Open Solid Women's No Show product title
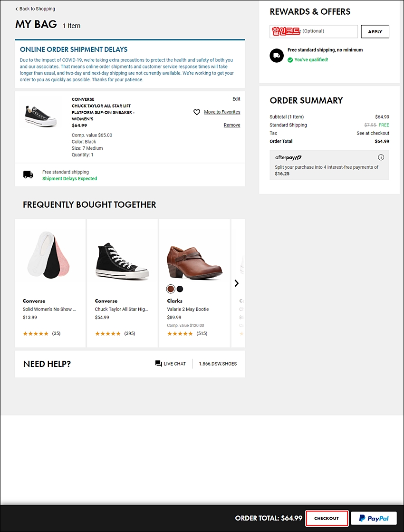 click(49, 310)
